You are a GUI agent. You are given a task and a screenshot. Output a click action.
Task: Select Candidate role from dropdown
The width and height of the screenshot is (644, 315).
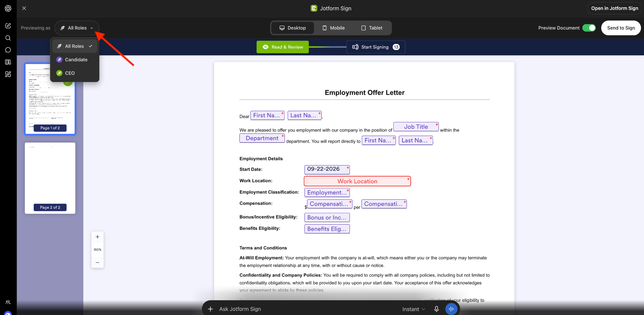click(x=75, y=60)
